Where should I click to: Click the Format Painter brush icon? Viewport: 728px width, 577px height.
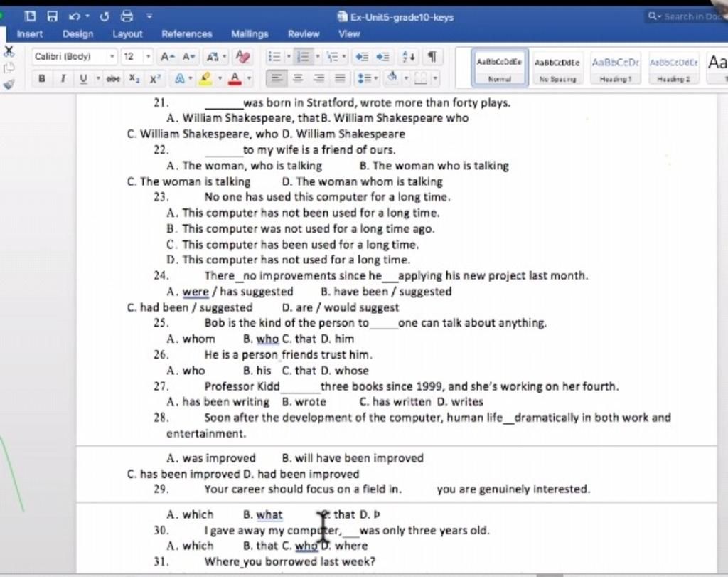point(9,85)
